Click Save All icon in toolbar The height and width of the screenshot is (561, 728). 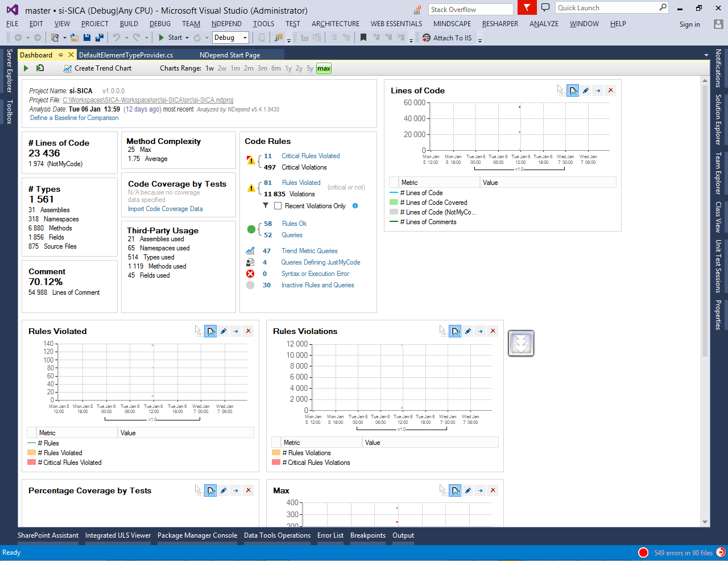(100, 38)
